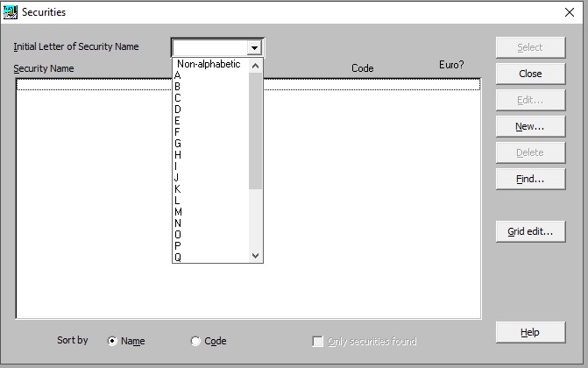Toggle the Only securities found checkbox
This screenshot has height=368, width=588.
(318, 342)
